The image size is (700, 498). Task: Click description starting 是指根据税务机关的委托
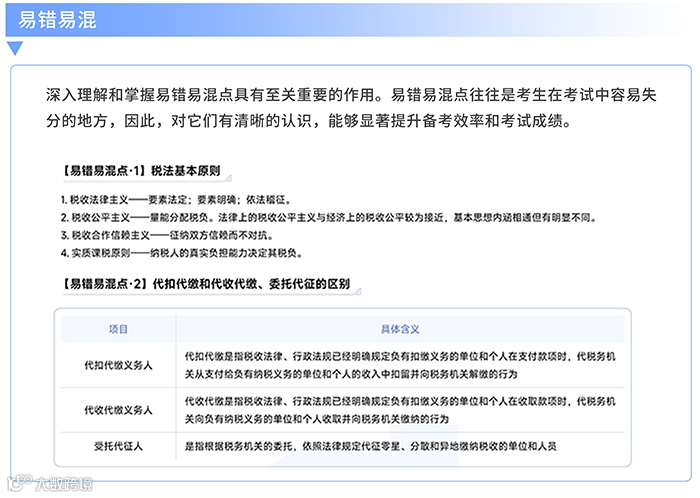point(371,446)
